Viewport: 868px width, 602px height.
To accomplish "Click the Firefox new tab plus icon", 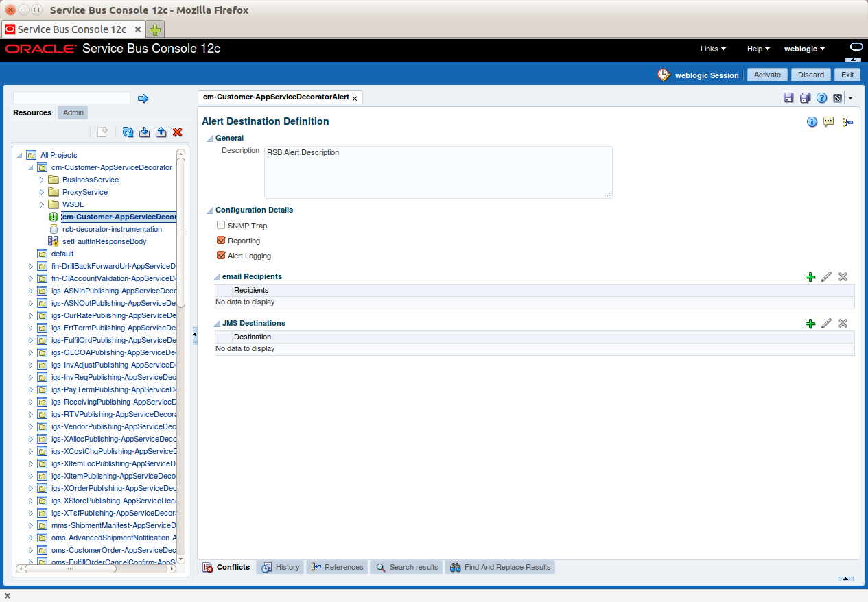I will (155, 29).
